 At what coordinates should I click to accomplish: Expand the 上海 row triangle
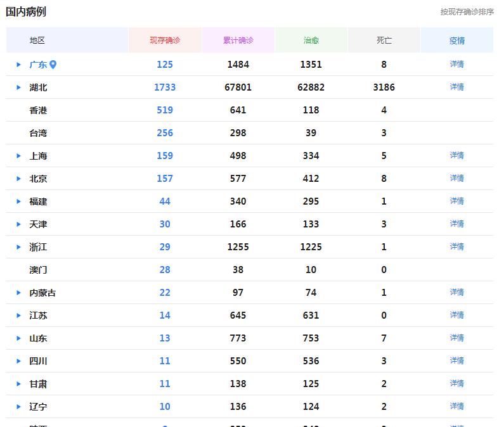pyautogui.click(x=19, y=156)
